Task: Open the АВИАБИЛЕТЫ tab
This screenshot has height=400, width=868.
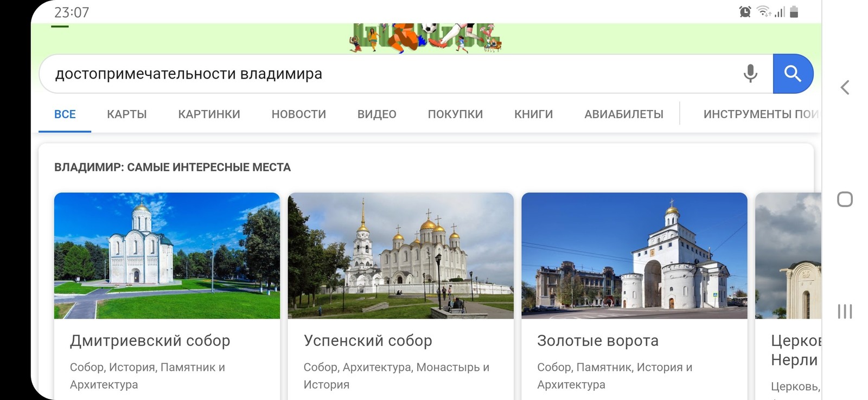Action: 624,114
